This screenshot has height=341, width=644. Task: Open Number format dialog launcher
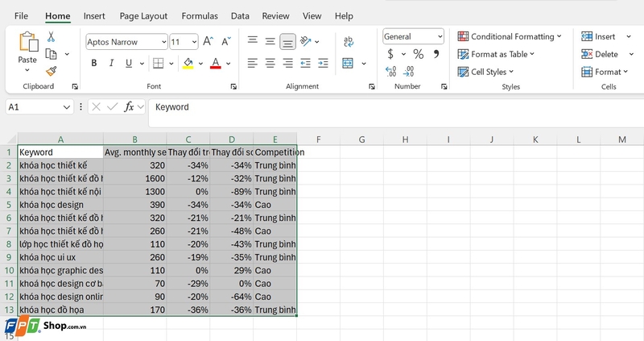pos(444,86)
